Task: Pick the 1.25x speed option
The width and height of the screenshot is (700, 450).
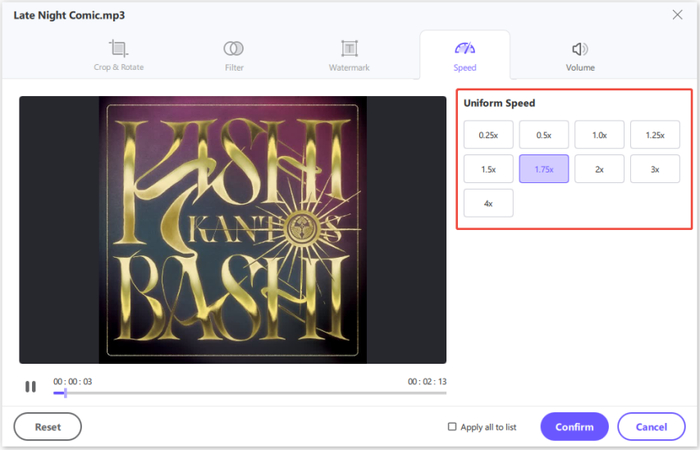Action: pyautogui.click(x=655, y=135)
